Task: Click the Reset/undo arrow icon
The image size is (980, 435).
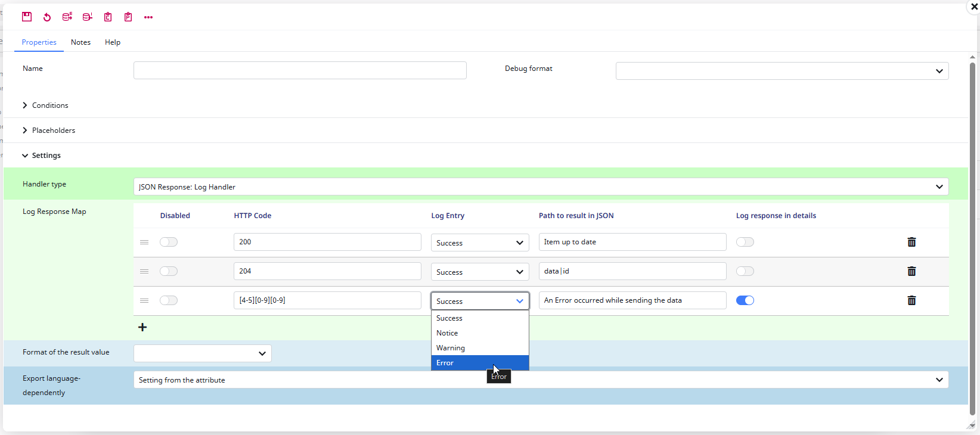Action: 47,17
